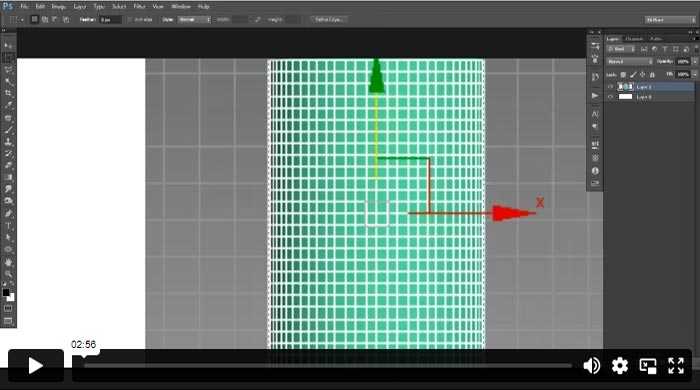The image size is (700, 390).
Task: Select the Healing Brush tool
Action: (x=8, y=118)
